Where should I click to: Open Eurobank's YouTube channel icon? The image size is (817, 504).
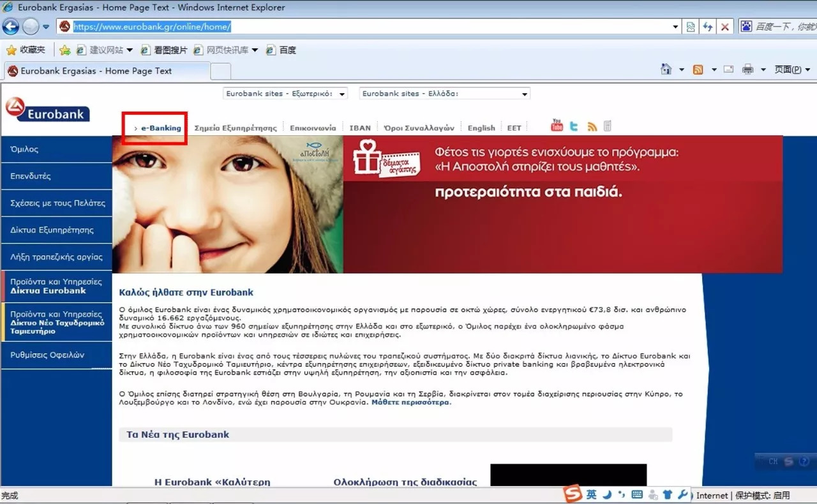(557, 126)
